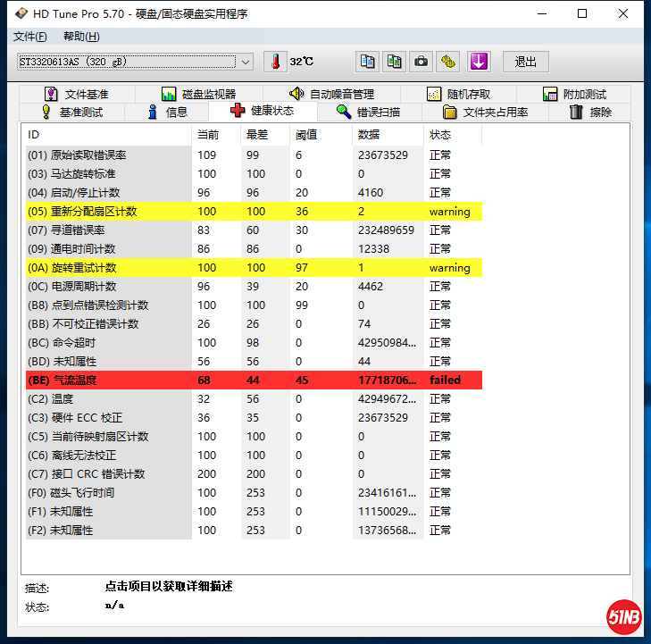
Task: Select the (09) 通电时间计数 row
Action: (254, 249)
